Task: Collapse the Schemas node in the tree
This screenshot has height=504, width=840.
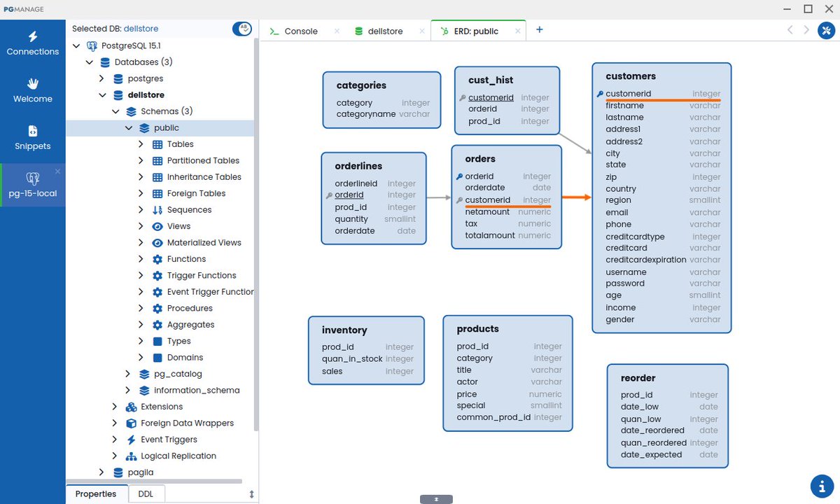Action: [x=115, y=111]
